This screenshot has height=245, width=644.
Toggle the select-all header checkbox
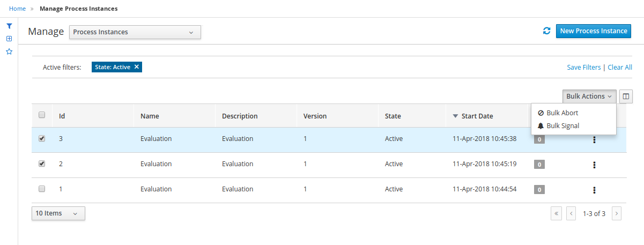click(x=42, y=115)
